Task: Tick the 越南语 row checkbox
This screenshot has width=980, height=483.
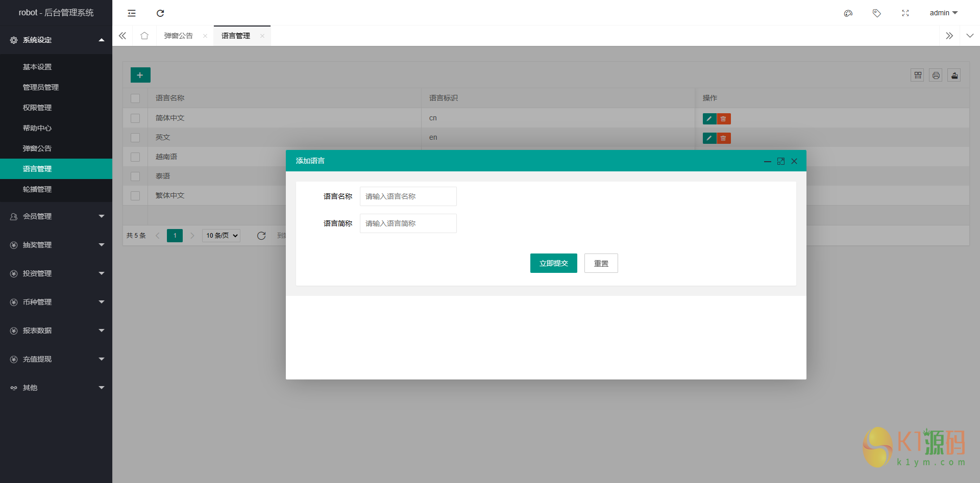Action: [x=135, y=157]
